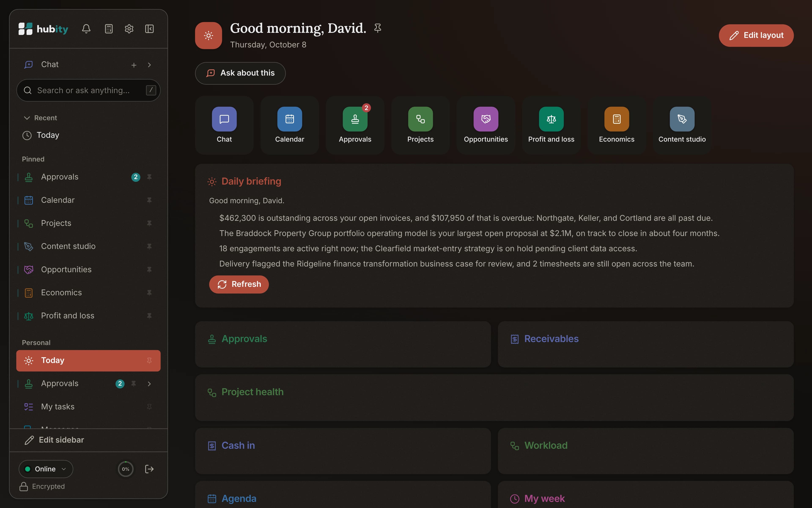Open the Approvals tile with badge
Viewport: 812px width, 508px height.
pyautogui.click(x=355, y=125)
